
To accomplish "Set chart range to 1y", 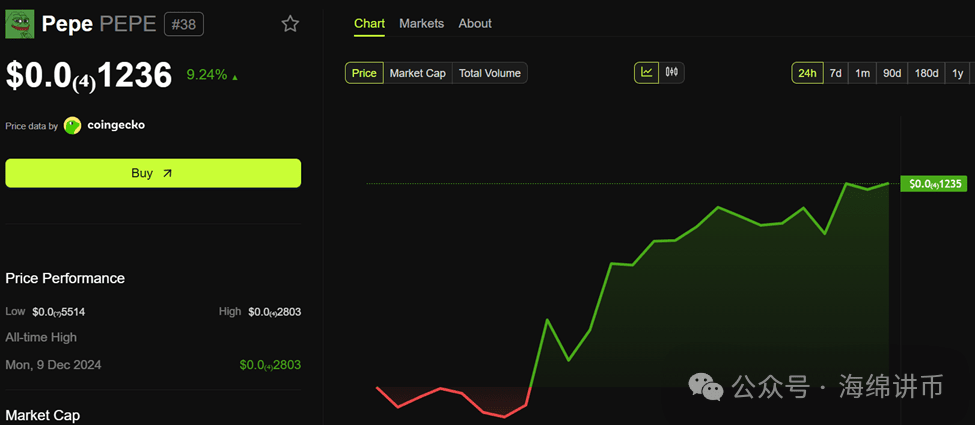I will pos(958,73).
